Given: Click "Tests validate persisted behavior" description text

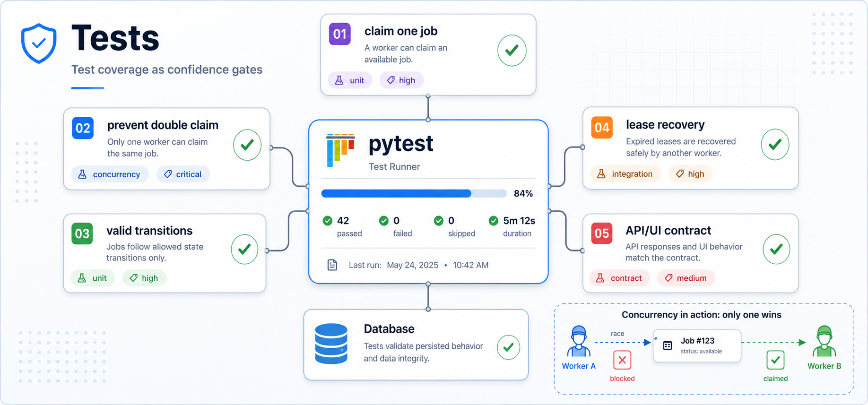Looking at the screenshot, I should [x=424, y=346].
